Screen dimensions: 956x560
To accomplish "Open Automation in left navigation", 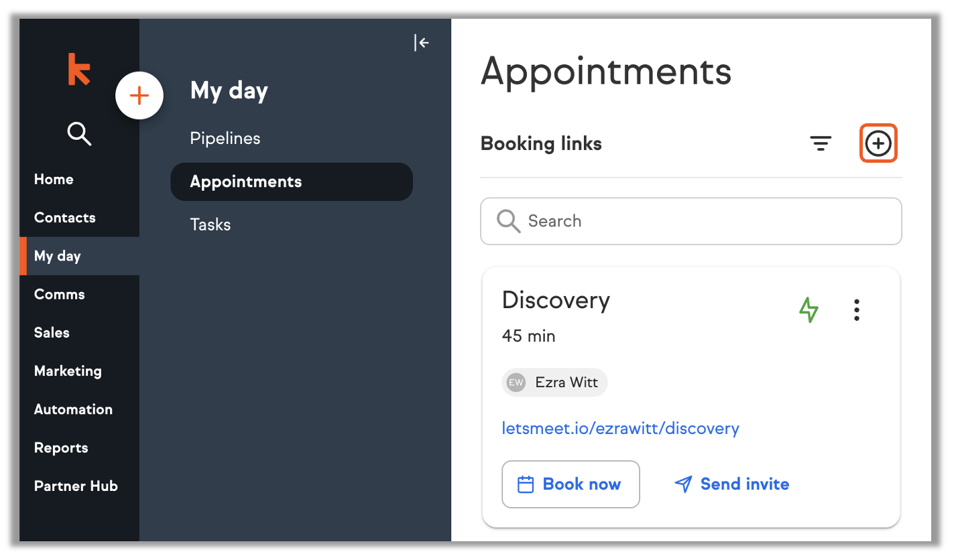I will (73, 409).
